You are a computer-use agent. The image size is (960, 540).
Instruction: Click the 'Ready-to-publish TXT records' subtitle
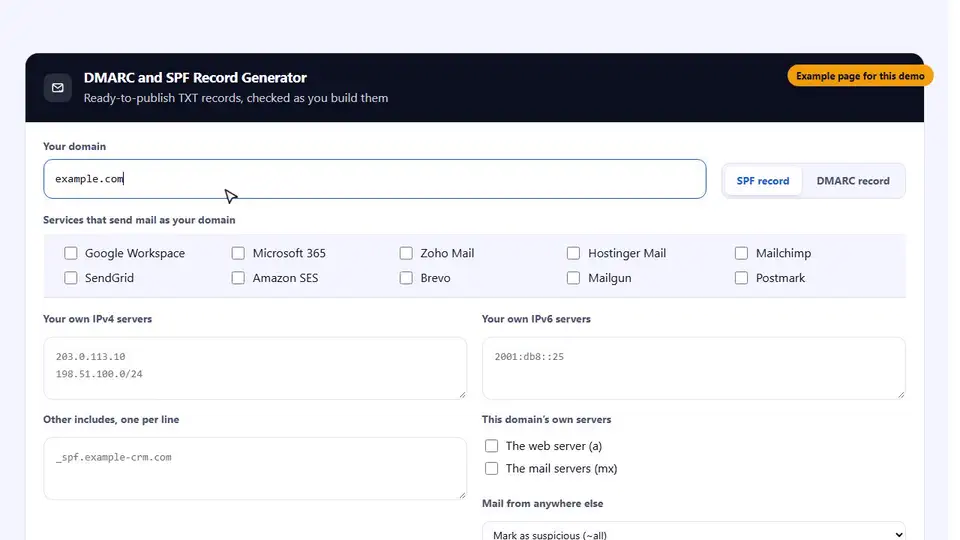236,98
